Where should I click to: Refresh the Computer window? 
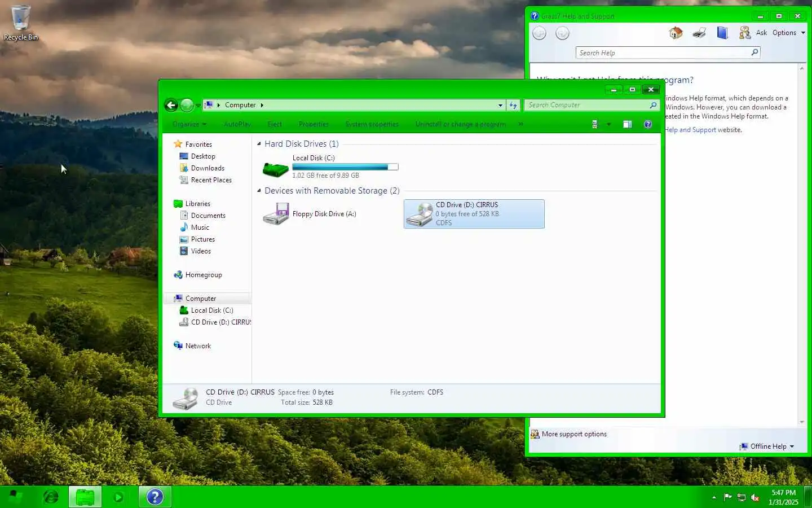(x=513, y=105)
